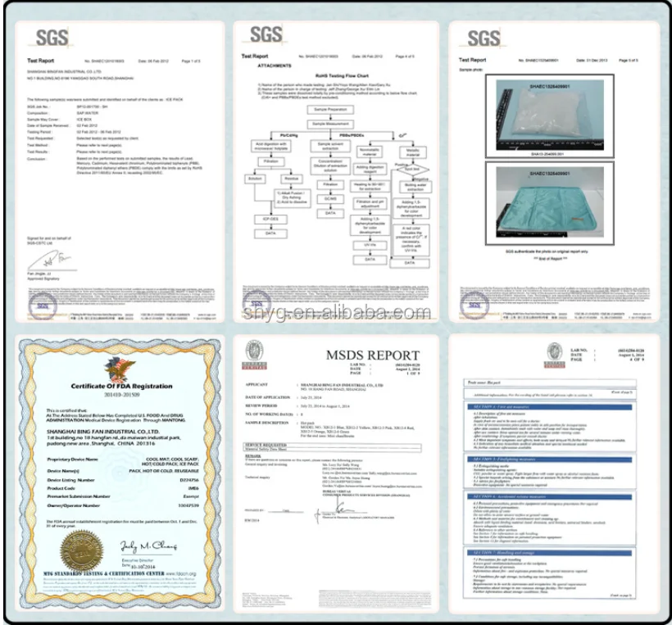This screenshot has width=672, height=625.
Task: Click the 'ICP-OES' flow chart box
Action: 270,220
